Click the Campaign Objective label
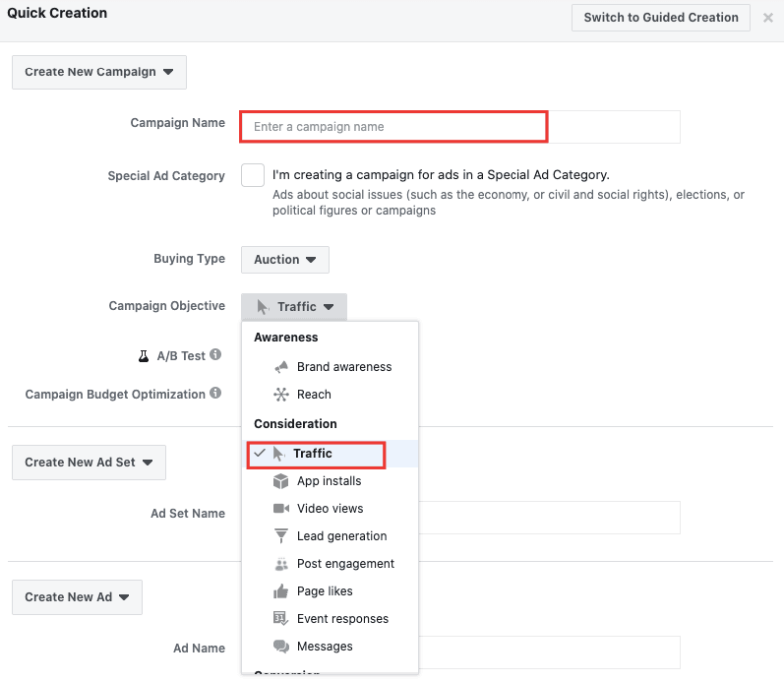The width and height of the screenshot is (784, 681). pyautogui.click(x=167, y=306)
